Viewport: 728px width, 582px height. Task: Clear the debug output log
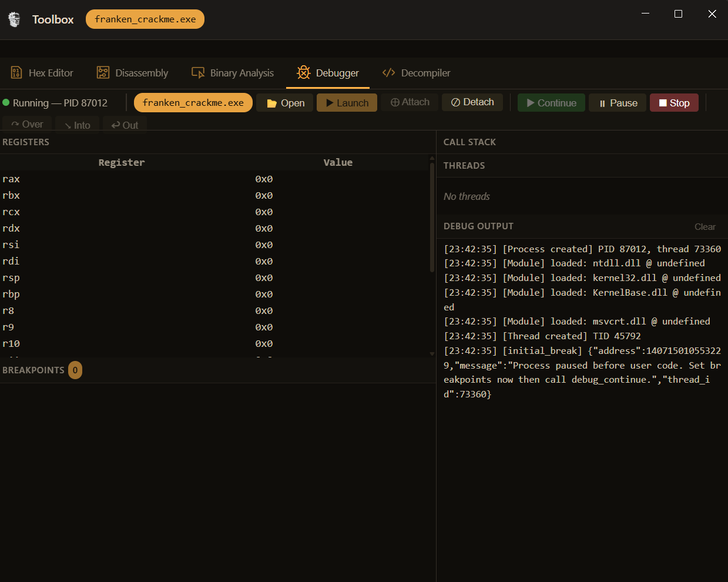704,227
